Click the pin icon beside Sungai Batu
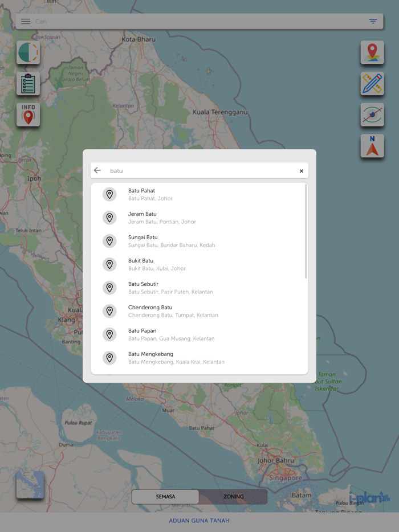 pyautogui.click(x=109, y=242)
